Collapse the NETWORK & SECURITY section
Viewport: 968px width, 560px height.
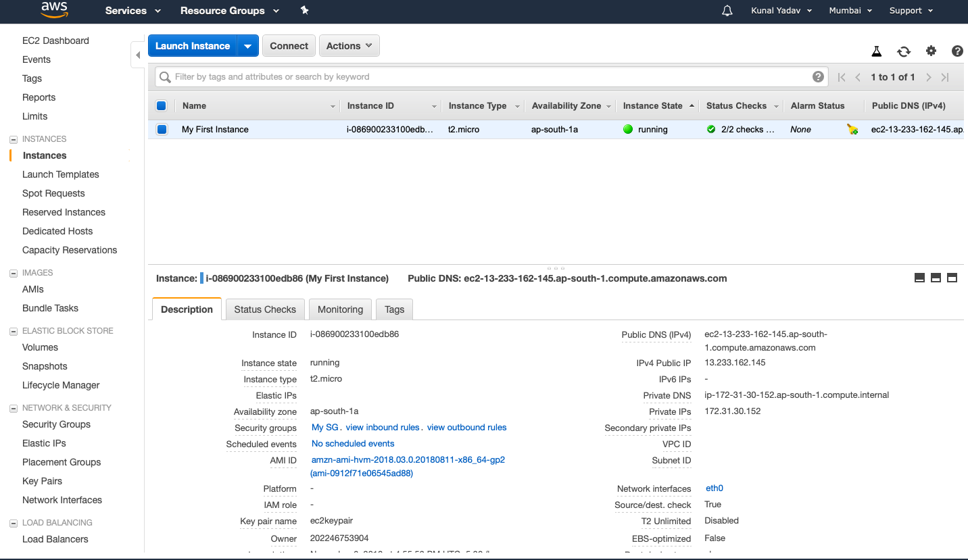14,408
